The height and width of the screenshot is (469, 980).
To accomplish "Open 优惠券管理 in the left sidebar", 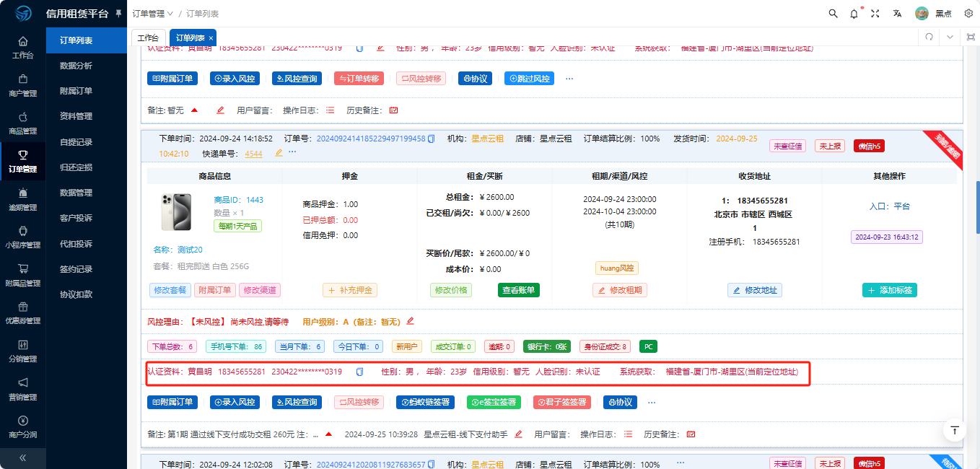I will [22, 312].
